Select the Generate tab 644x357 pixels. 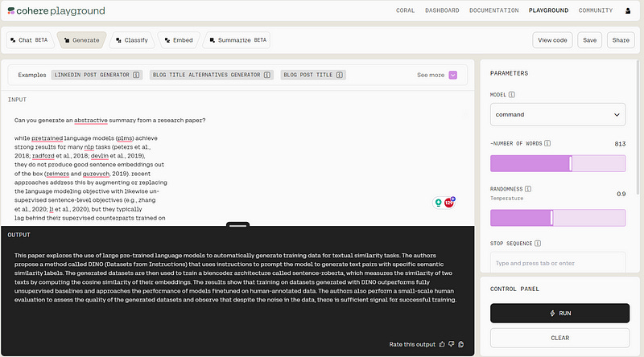coord(82,40)
